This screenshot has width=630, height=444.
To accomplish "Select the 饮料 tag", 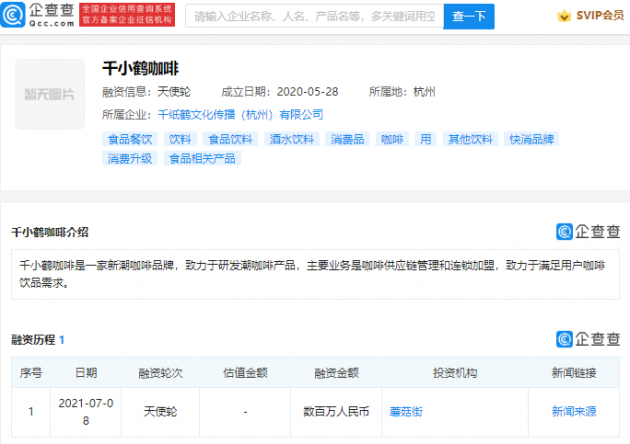I will [x=180, y=139].
